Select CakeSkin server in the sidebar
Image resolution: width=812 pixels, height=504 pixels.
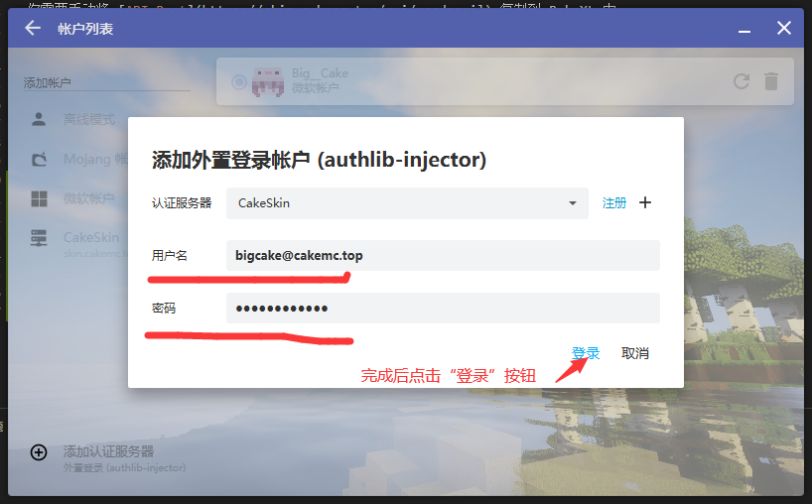coord(89,238)
